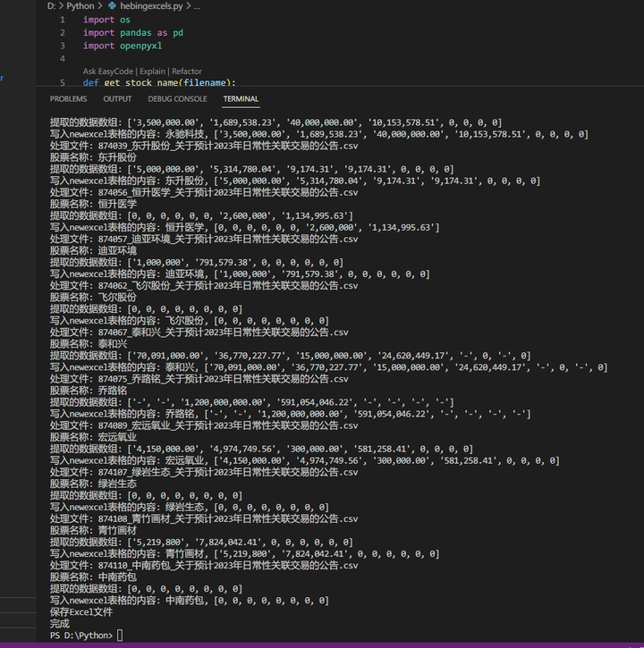Click the Ask EasyCode code lens
Image resolution: width=644 pixels, height=648 pixels.
108,72
